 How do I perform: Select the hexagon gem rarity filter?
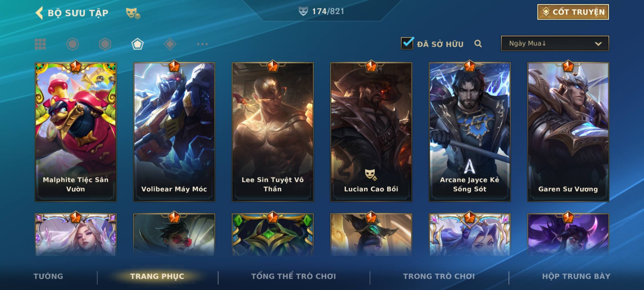click(x=105, y=44)
